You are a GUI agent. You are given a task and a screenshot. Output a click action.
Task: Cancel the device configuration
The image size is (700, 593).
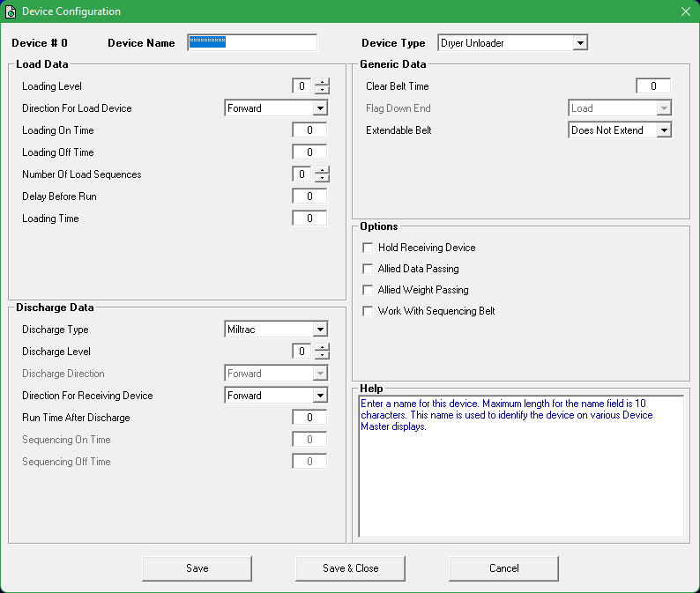click(x=503, y=568)
